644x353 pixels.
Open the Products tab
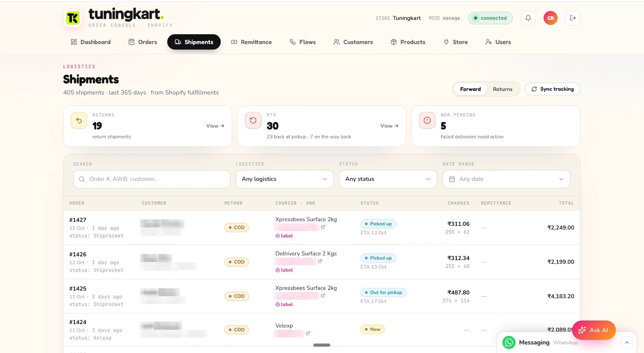pyautogui.click(x=408, y=42)
